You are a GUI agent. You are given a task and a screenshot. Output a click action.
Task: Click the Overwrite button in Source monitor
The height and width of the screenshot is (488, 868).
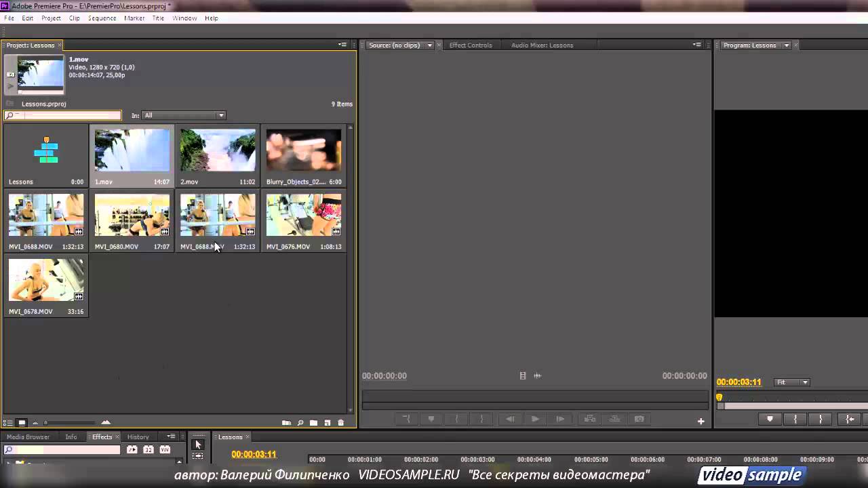(x=614, y=419)
